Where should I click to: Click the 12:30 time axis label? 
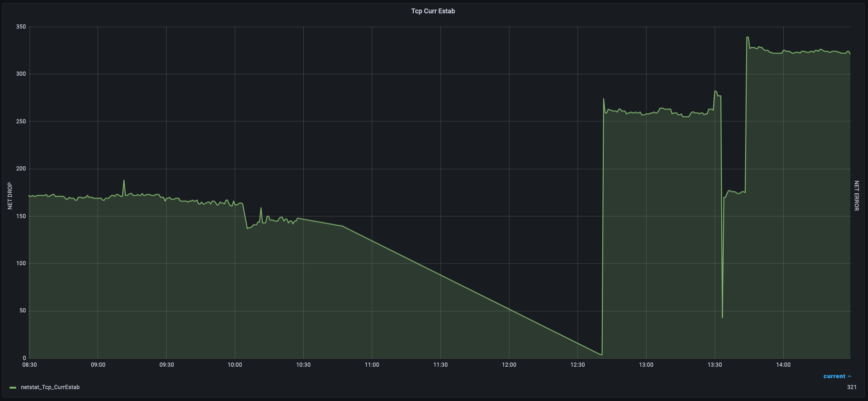coord(578,365)
